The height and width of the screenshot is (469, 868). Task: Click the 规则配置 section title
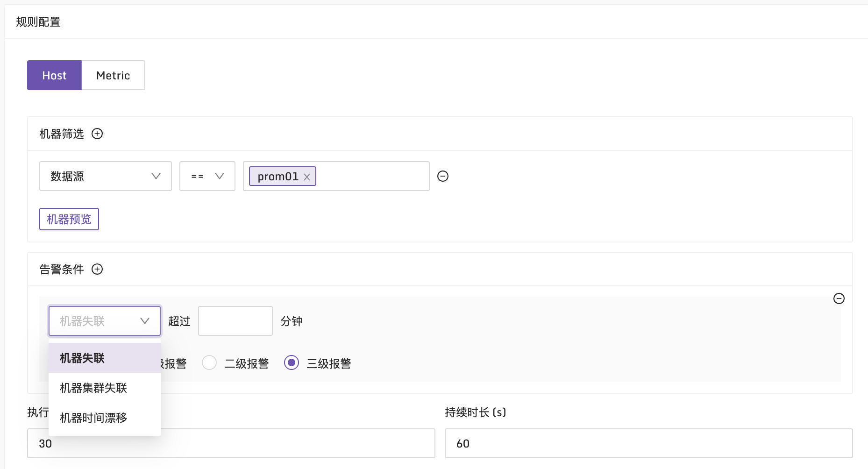(x=38, y=22)
